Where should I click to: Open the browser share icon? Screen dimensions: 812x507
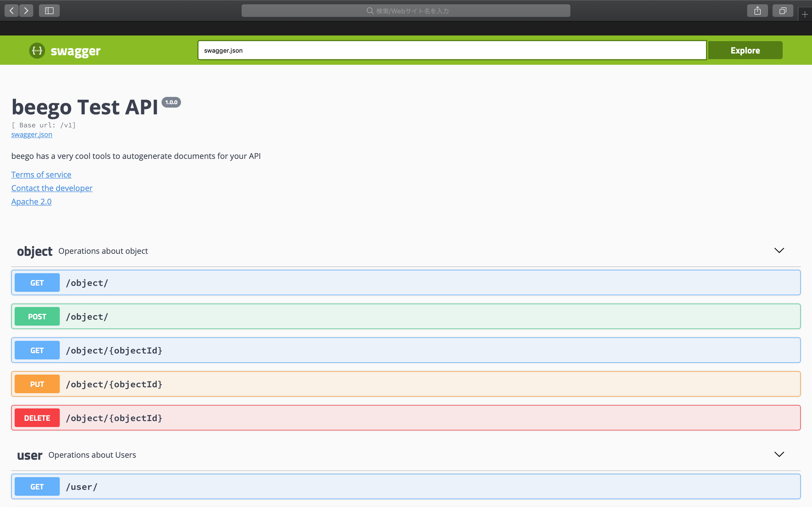(757, 11)
